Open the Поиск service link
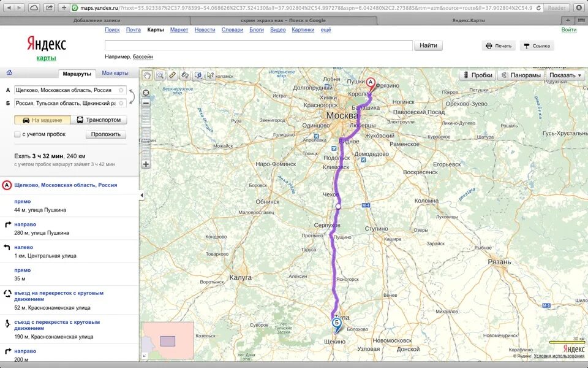The image size is (588, 368). pyautogui.click(x=112, y=29)
